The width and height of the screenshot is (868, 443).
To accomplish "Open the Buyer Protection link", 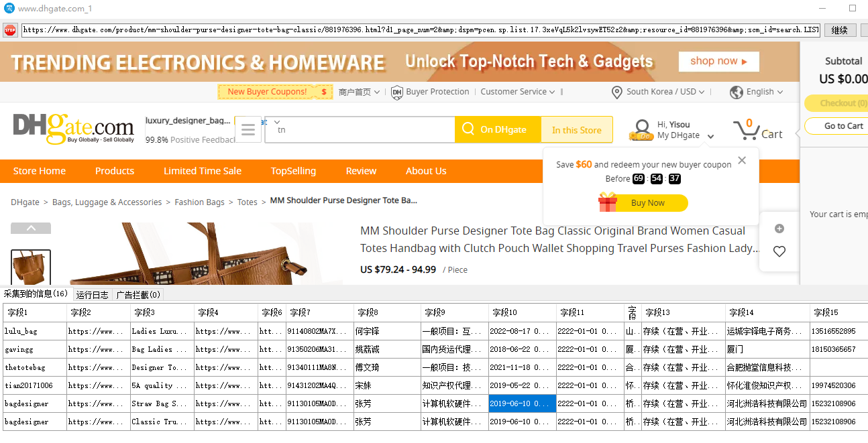I will coord(437,92).
